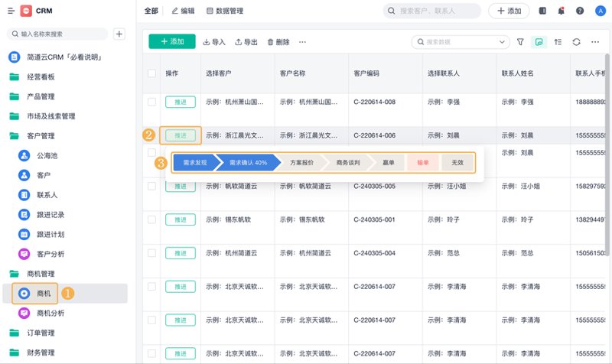Click the 导入 import button

pos(214,42)
